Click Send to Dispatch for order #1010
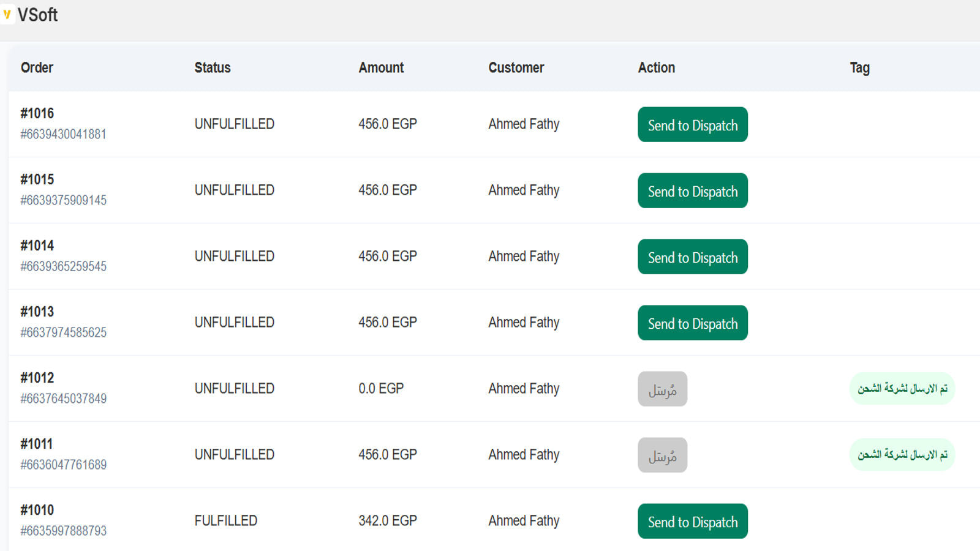The width and height of the screenshot is (980, 551). tap(692, 521)
